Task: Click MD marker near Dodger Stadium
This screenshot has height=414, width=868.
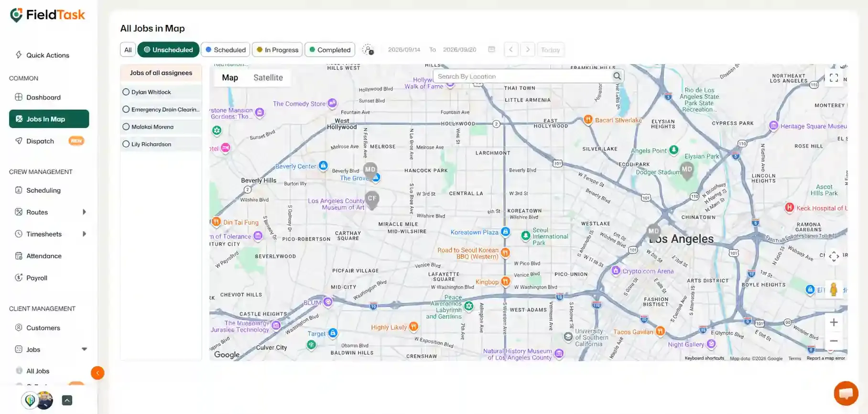Action: (x=686, y=170)
